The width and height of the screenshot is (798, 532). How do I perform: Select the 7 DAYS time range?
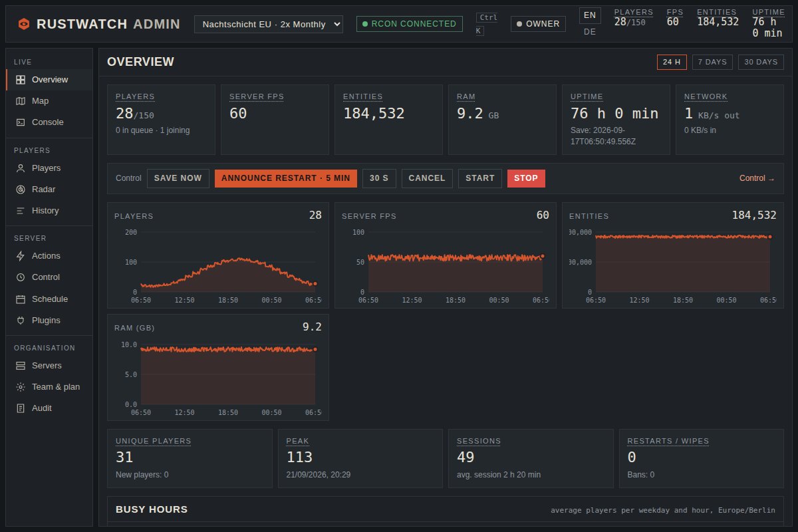tap(712, 62)
